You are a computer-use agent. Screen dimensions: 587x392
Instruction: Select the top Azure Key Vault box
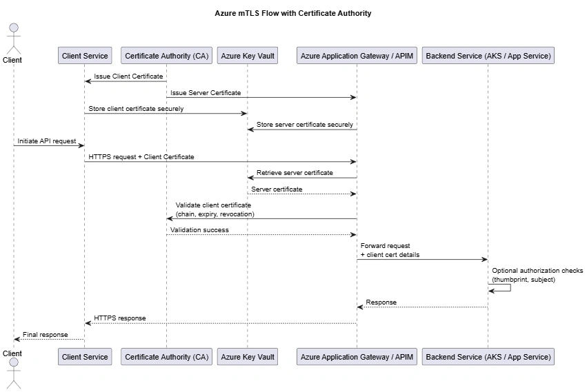click(248, 56)
